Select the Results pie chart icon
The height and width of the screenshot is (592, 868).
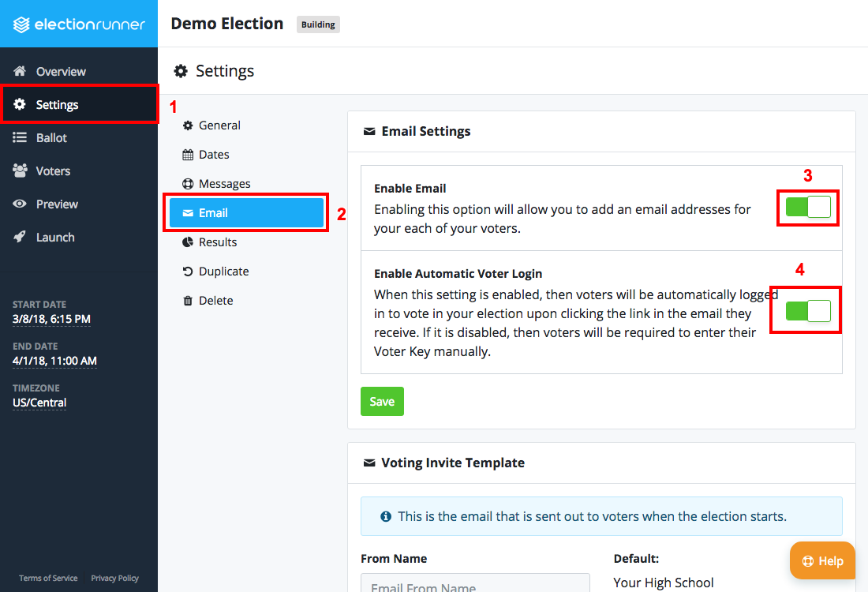[x=187, y=242]
